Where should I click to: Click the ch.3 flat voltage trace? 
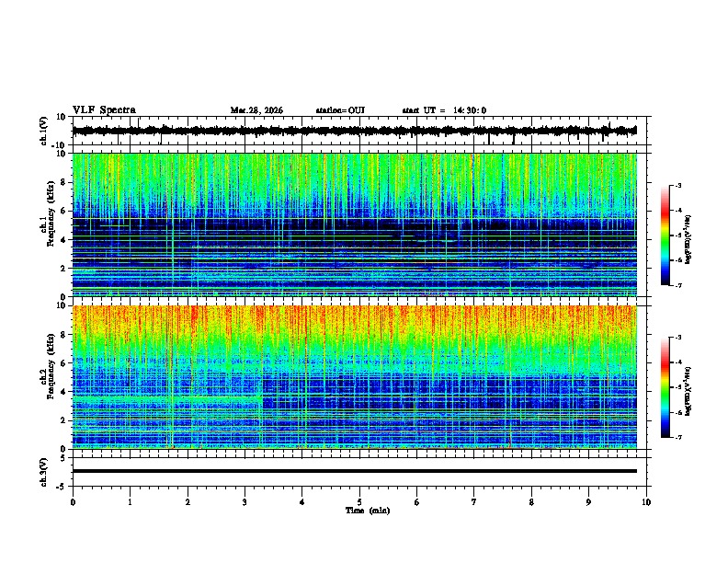pos(354,471)
